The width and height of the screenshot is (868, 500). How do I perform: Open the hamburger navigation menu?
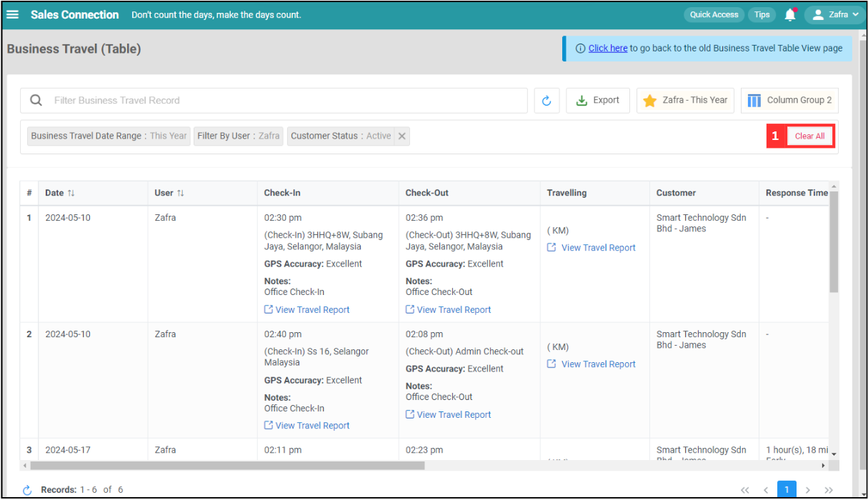pos(12,14)
